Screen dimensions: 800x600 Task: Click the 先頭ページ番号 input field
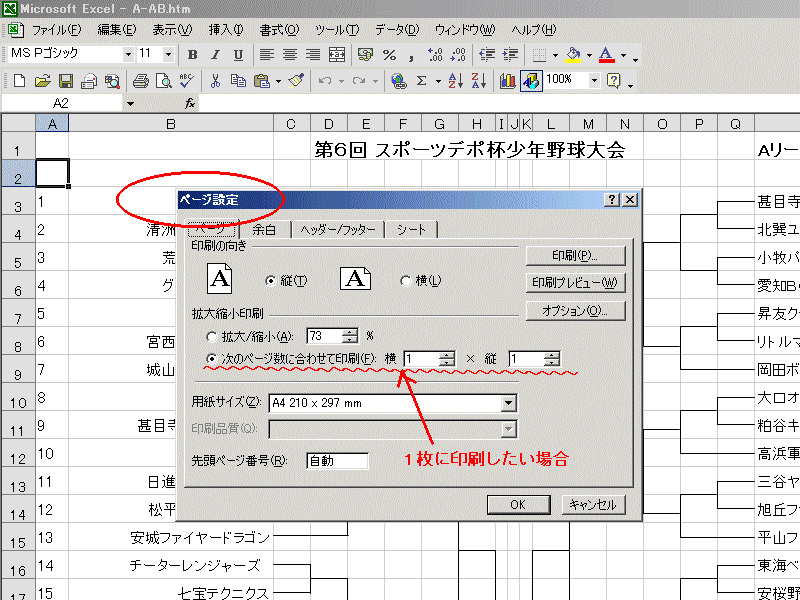pos(337,461)
